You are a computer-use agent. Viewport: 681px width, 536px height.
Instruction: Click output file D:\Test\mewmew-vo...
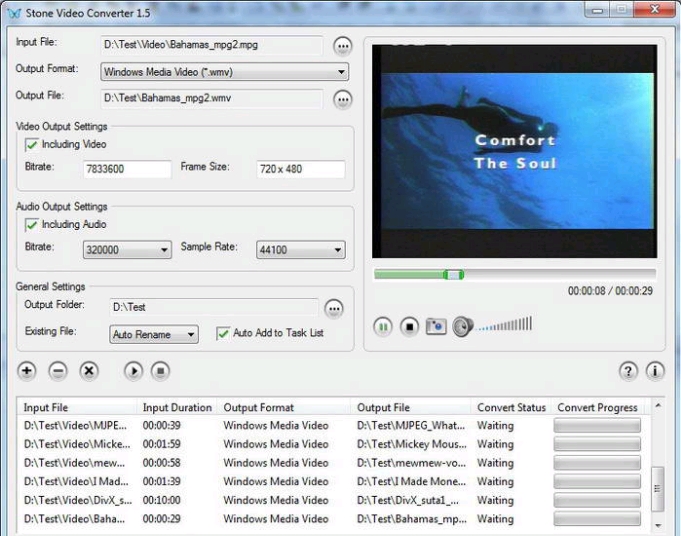[x=411, y=463]
